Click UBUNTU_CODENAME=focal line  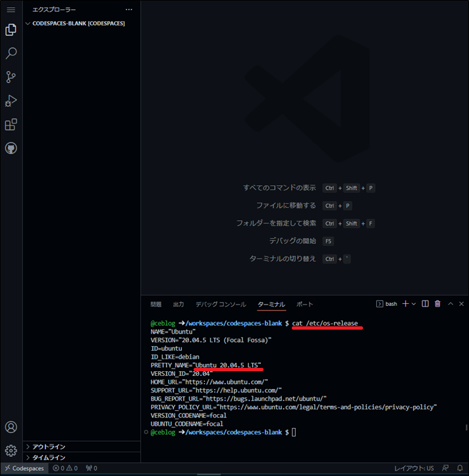point(187,424)
